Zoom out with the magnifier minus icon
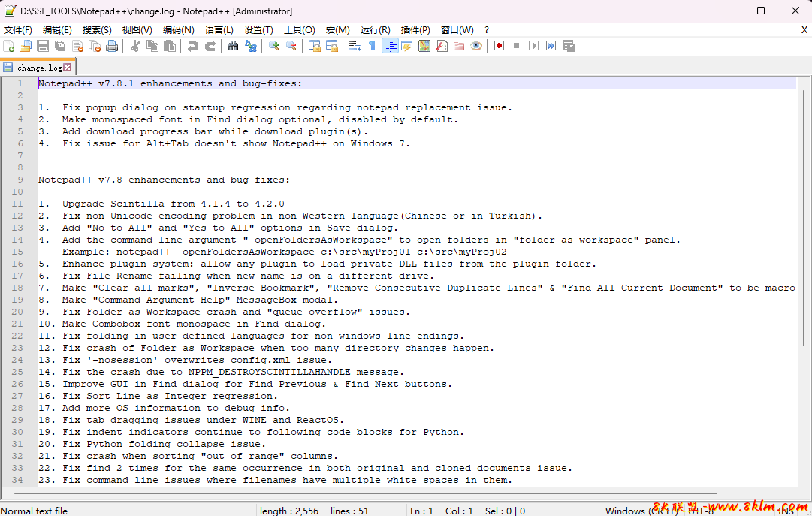Image resolution: width=812 pixels, height=516 pixels. [291, 46]
